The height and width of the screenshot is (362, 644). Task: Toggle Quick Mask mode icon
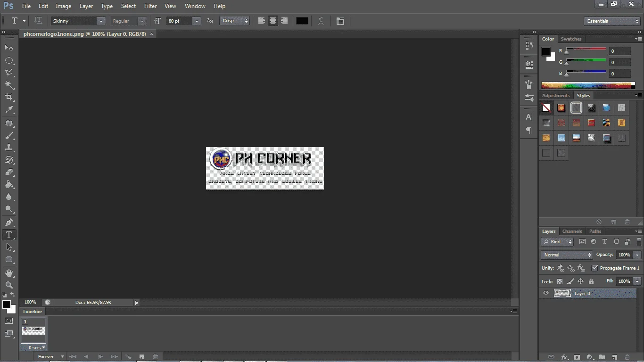click(9, 321)
